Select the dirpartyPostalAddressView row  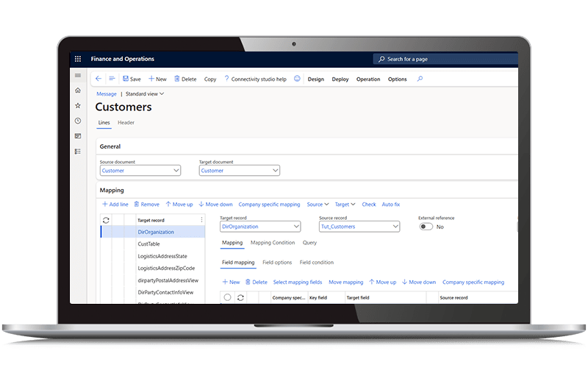[x=153, y=280]
